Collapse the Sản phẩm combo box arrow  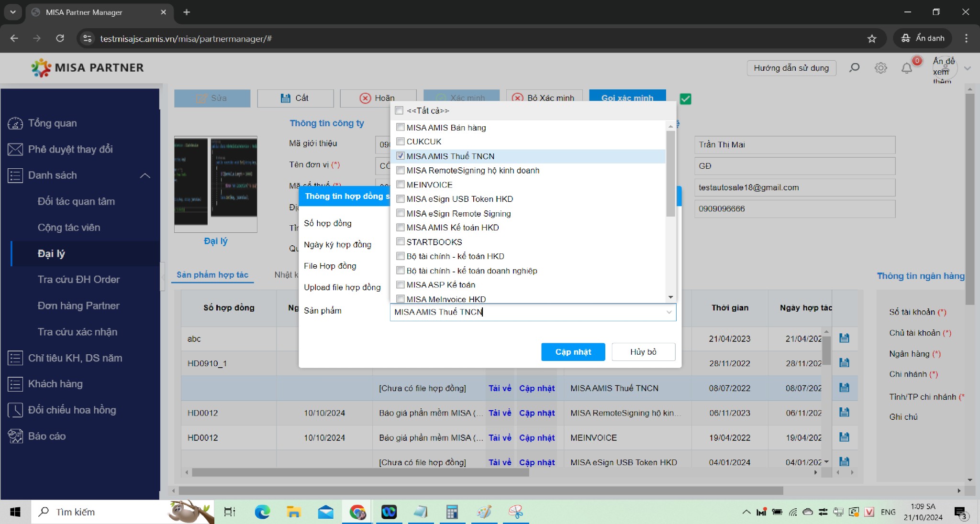pos(669,312)
